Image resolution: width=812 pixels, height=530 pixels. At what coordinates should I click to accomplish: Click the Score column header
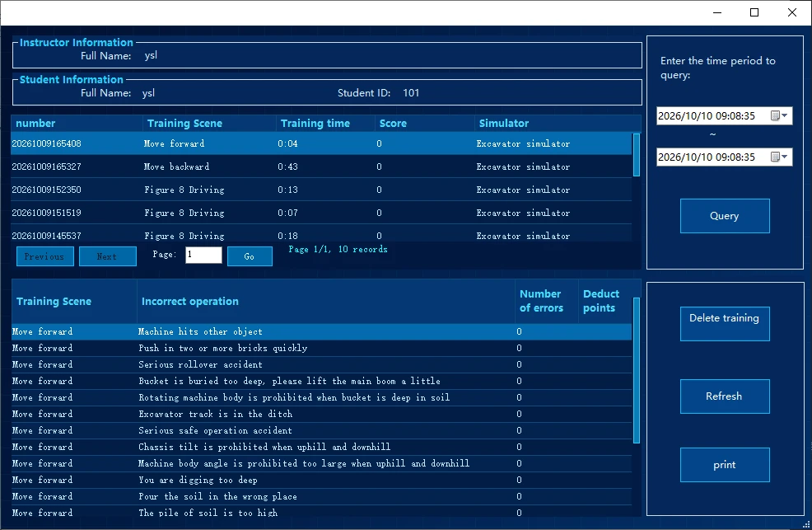point(425,124)
